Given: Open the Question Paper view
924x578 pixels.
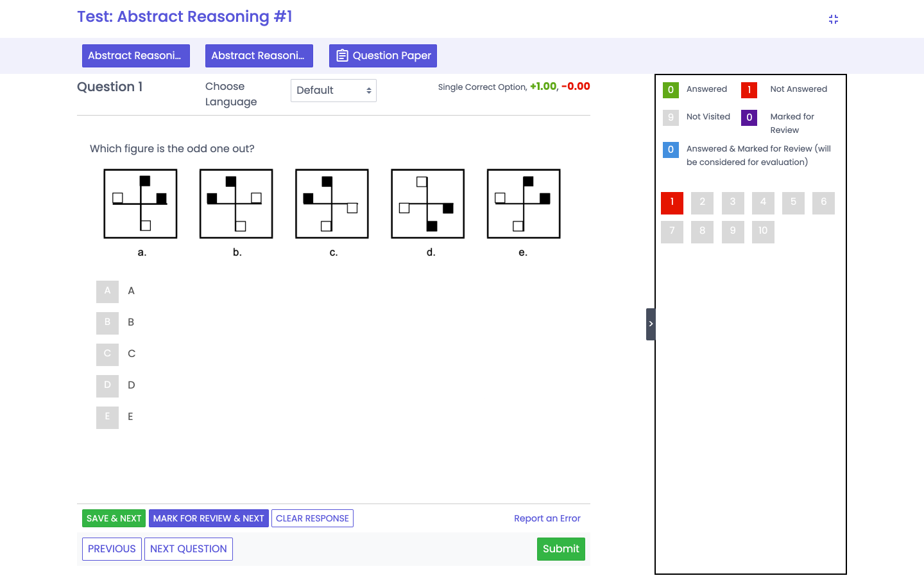Looking at the screenshot, I should coord(382,56).
